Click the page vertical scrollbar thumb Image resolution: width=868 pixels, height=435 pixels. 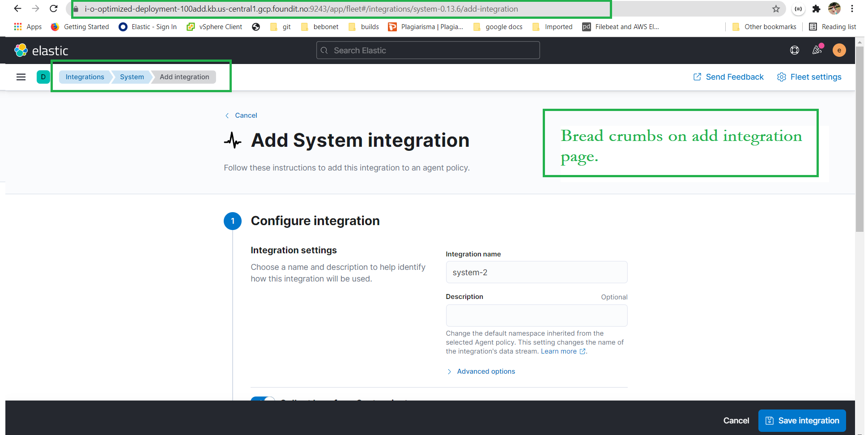(x=859, y=139)
